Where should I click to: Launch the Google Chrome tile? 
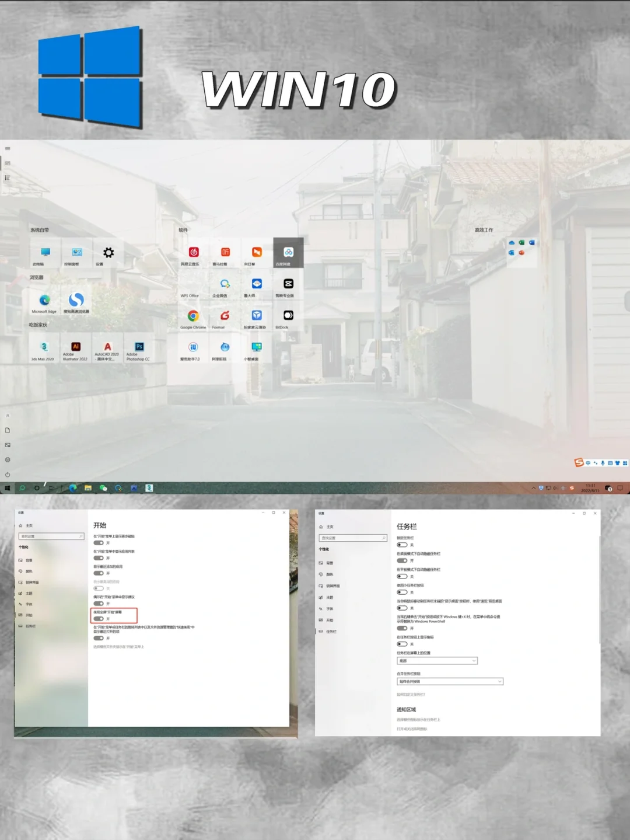[x=194, y=316]
